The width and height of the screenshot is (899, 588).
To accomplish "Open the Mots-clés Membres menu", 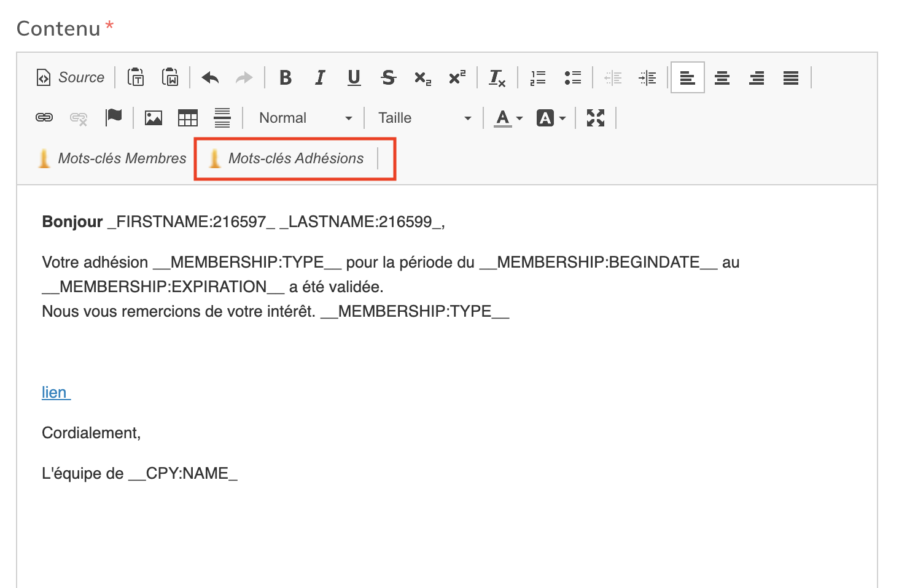I will tap(113, 158).
